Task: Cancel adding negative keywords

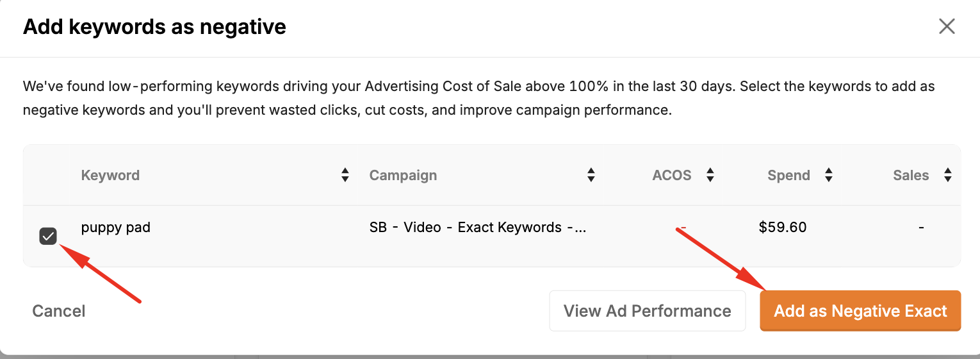Action: pyautogui.click(x=59, y=311)
